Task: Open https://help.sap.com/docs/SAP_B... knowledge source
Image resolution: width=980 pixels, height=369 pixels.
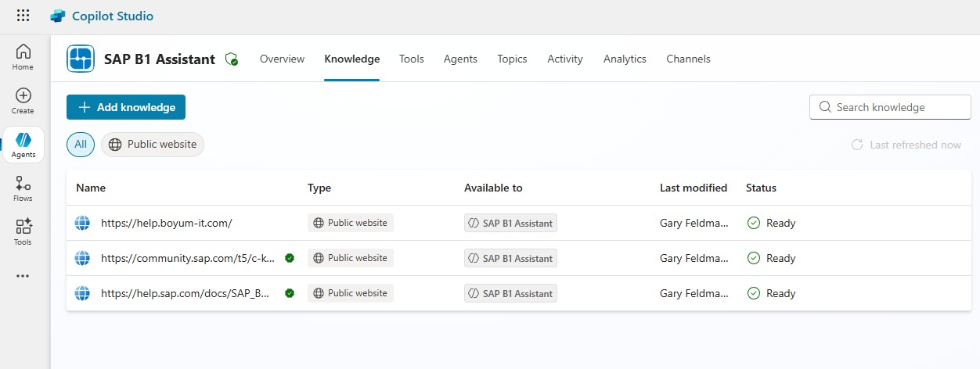Action: (186, 293)
